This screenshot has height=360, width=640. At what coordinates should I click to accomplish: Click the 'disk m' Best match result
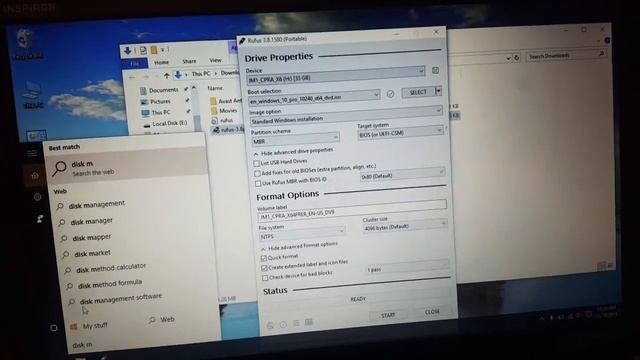tap(126, 167)
